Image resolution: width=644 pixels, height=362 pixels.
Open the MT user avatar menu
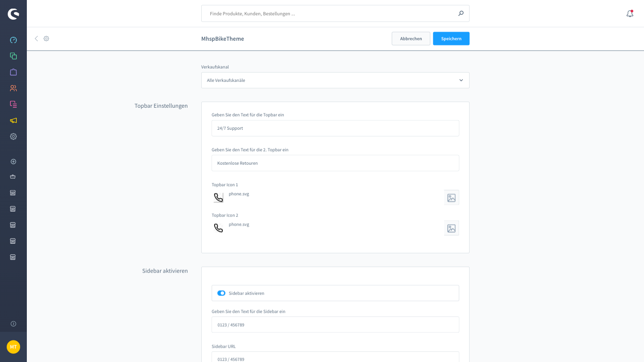pyautogui.click(x=13, y=347)
